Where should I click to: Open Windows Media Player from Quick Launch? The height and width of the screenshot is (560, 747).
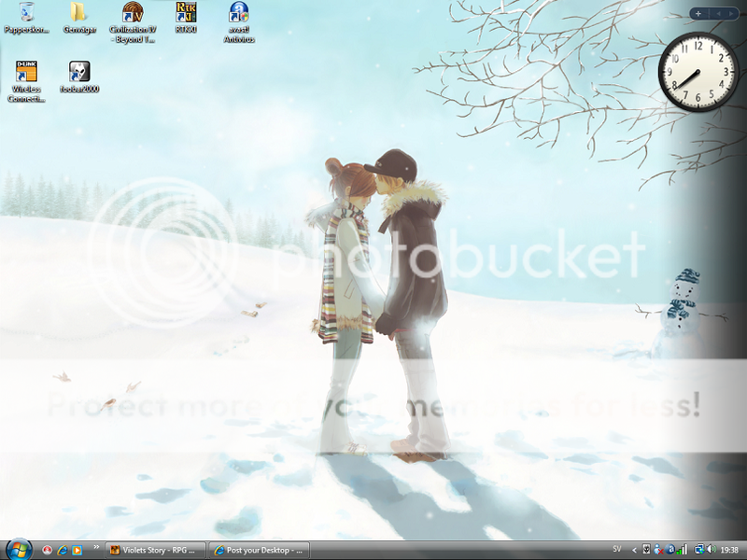[77, 550]
